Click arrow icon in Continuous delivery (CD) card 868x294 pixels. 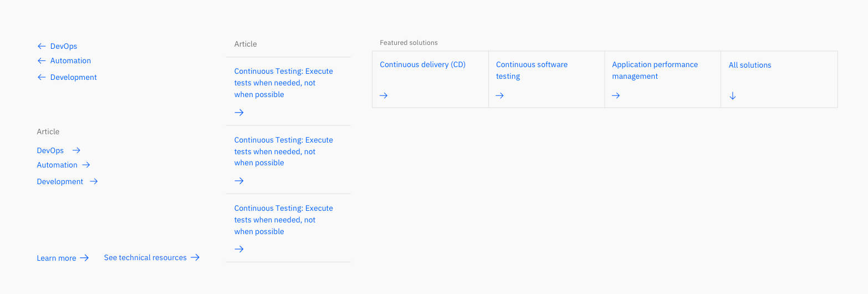tap(384, 96)
